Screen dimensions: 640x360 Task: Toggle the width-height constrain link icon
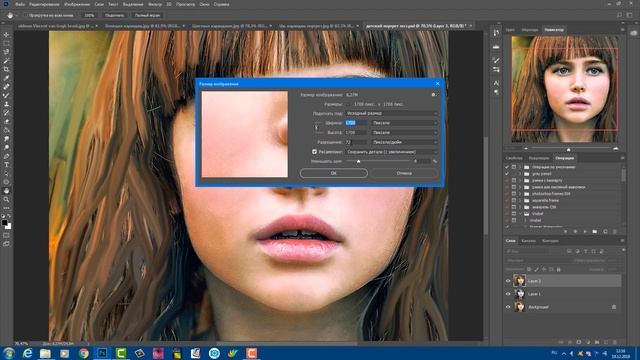[316, 128]
